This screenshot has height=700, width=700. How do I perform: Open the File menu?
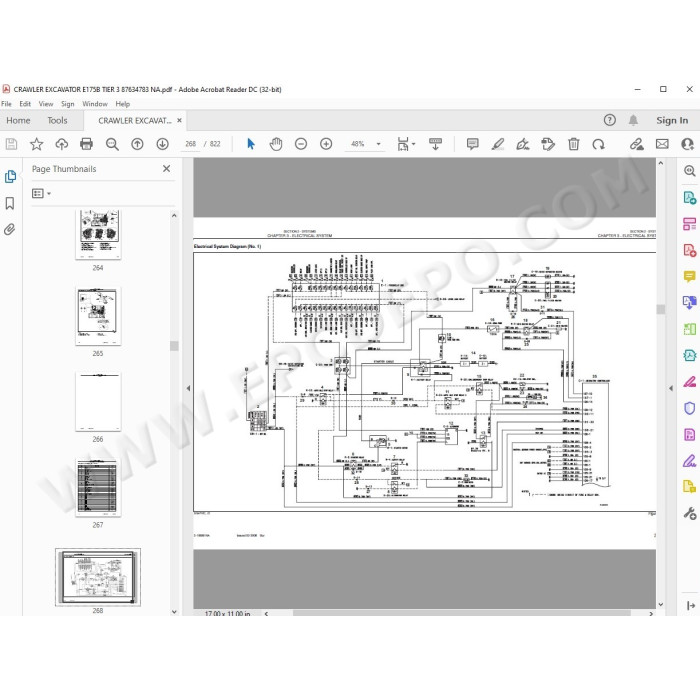(6, 104)
